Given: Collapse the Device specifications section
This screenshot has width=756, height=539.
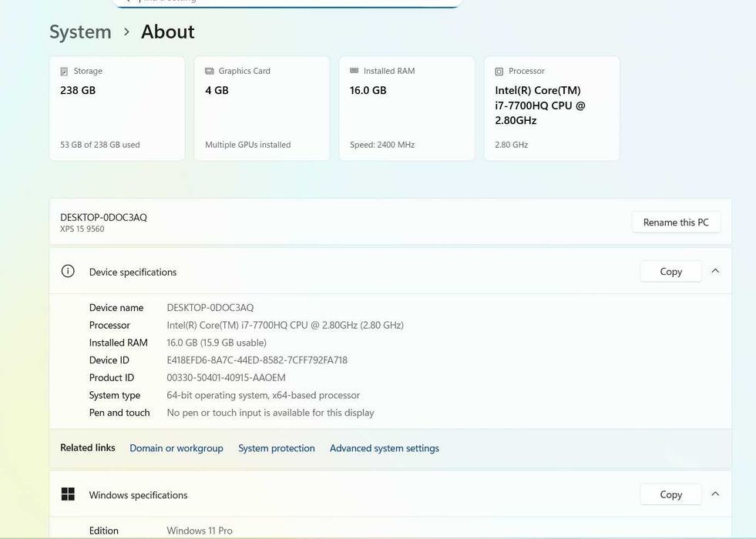Looking at the screenshot, I should coord(715,271).
